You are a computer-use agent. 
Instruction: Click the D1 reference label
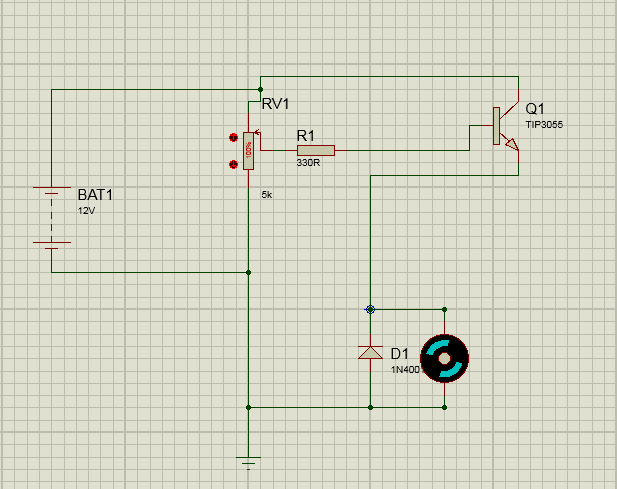400,354
